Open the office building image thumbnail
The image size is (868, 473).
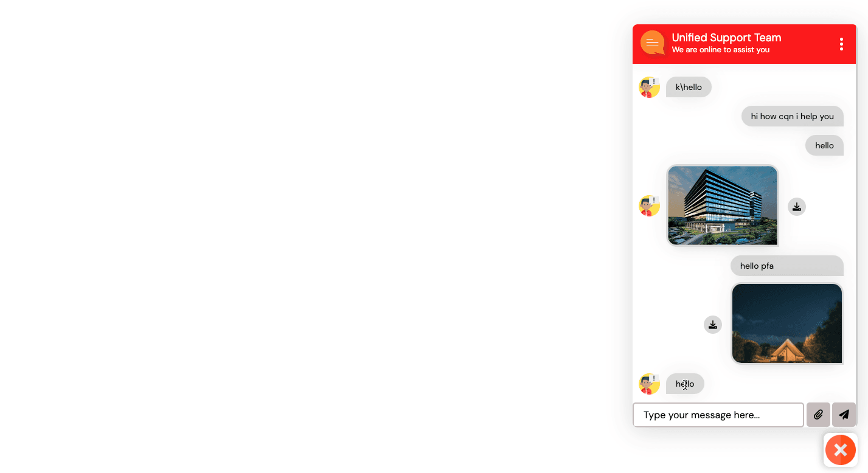723,205
